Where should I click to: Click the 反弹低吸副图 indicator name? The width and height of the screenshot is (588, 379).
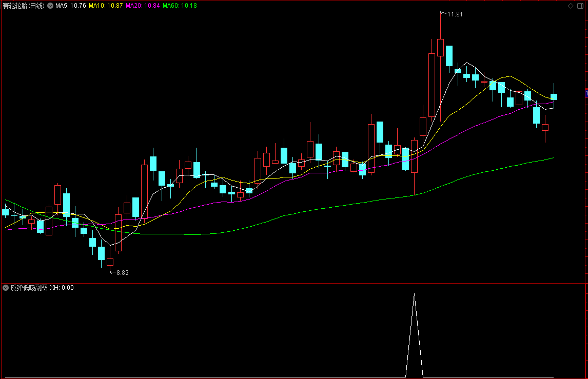(x=29, y=288)
